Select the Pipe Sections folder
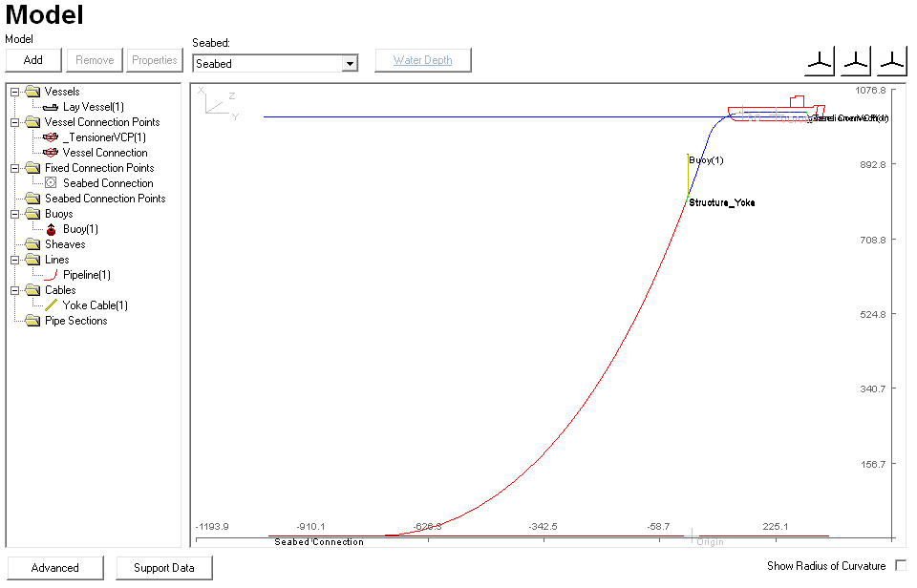 [x=75, y=321]
